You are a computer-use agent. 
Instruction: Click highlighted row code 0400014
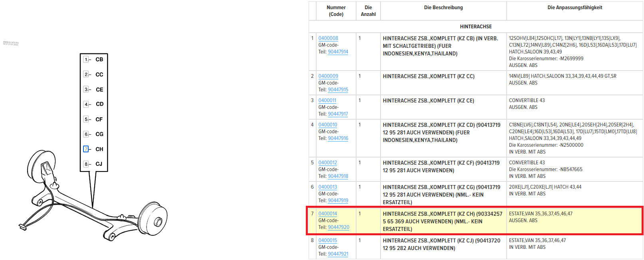(x=327, y=214)
